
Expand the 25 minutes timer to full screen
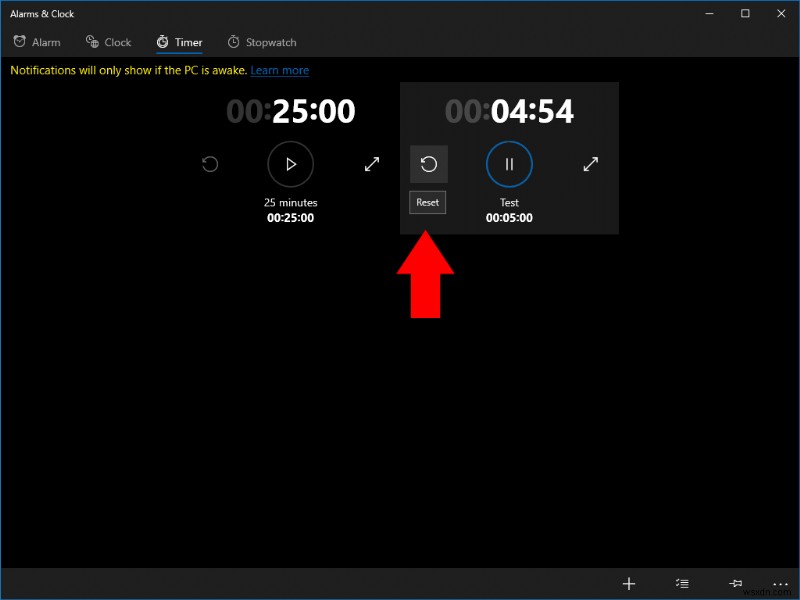pyautogui.click(x=371, y=164)
